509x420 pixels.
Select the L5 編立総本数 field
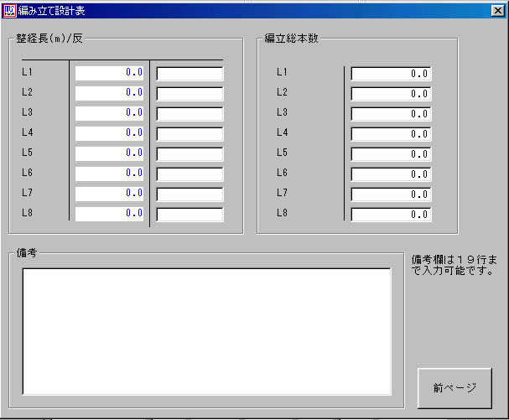pyautogui.click(x=391, y=153)
